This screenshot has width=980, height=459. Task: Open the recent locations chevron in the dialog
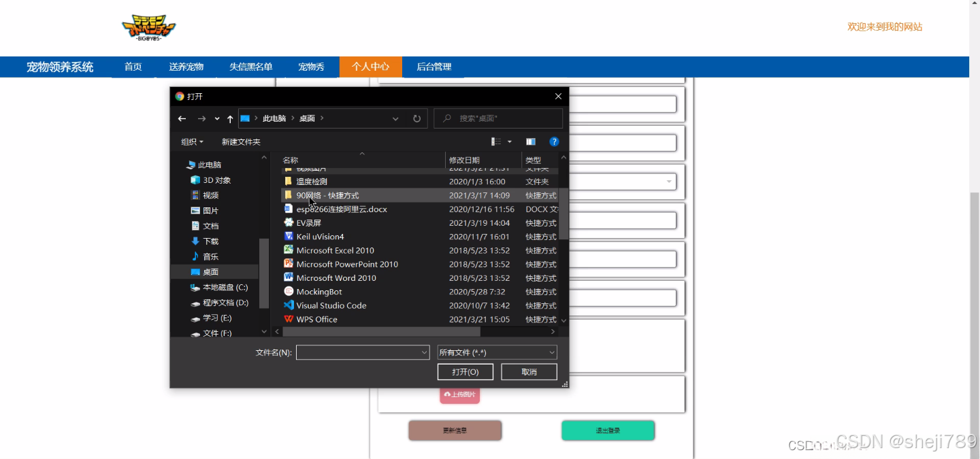pyautogui.click(x=217, y=118)
